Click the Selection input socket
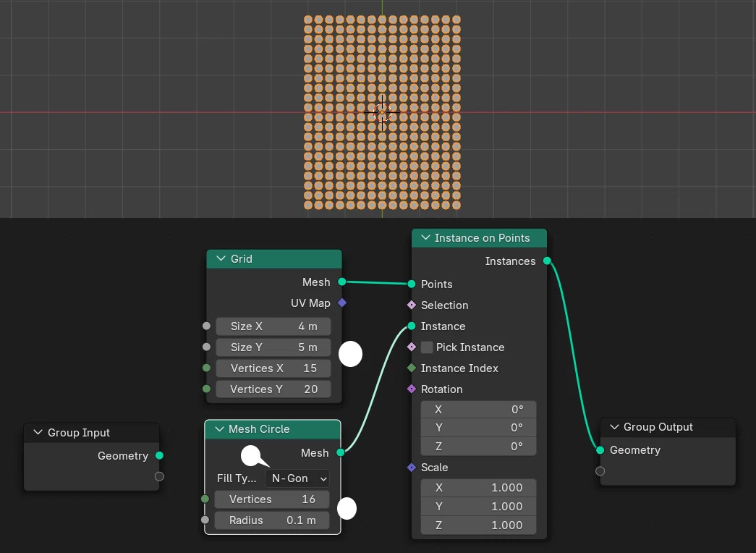 point(411,305)
